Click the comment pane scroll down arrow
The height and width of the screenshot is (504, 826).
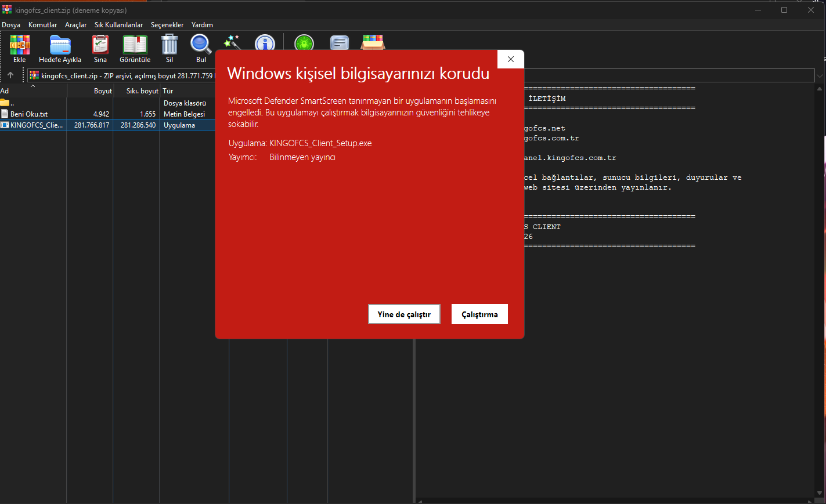tap(820, 494)
